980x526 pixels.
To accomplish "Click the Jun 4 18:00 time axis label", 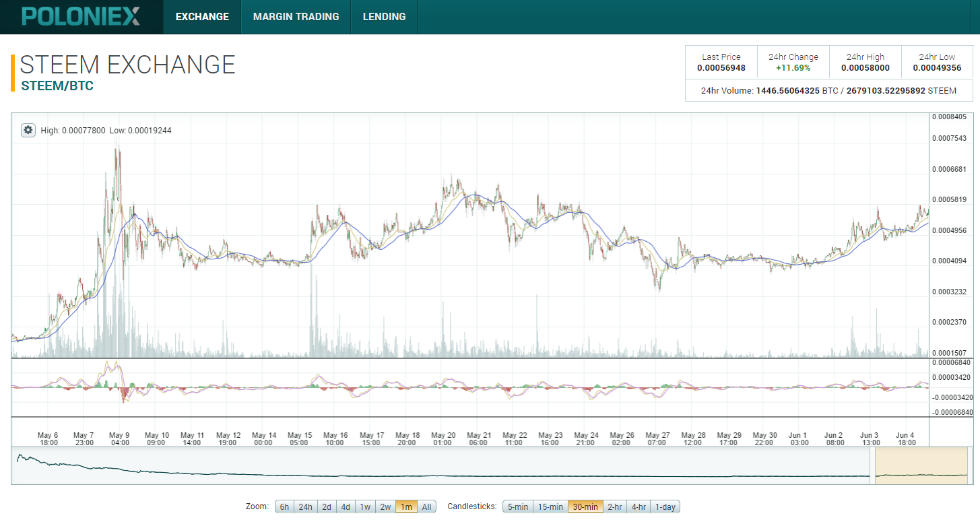I will point(905,438).
